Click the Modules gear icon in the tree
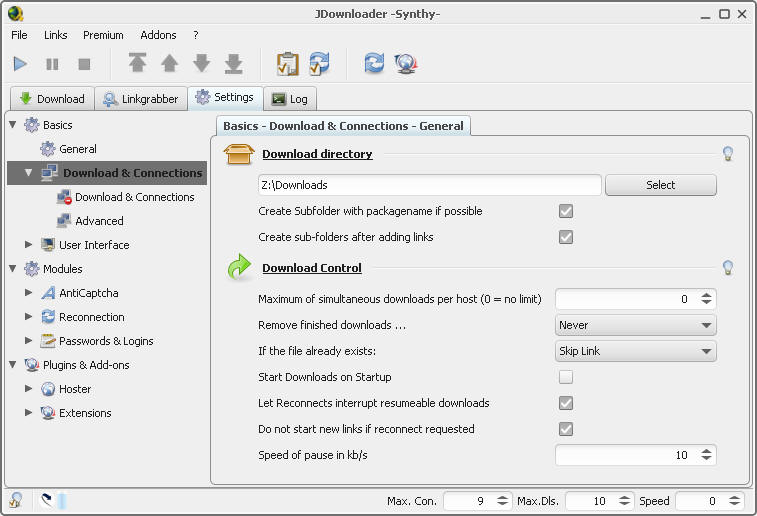 point(32,269)
